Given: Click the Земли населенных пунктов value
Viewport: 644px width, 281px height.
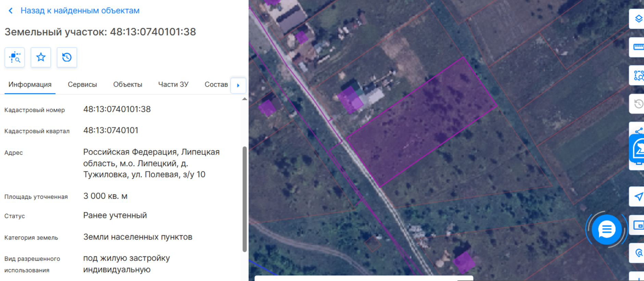Looking at the screenshot, I should pyautogui.click(x=138, y=237).
